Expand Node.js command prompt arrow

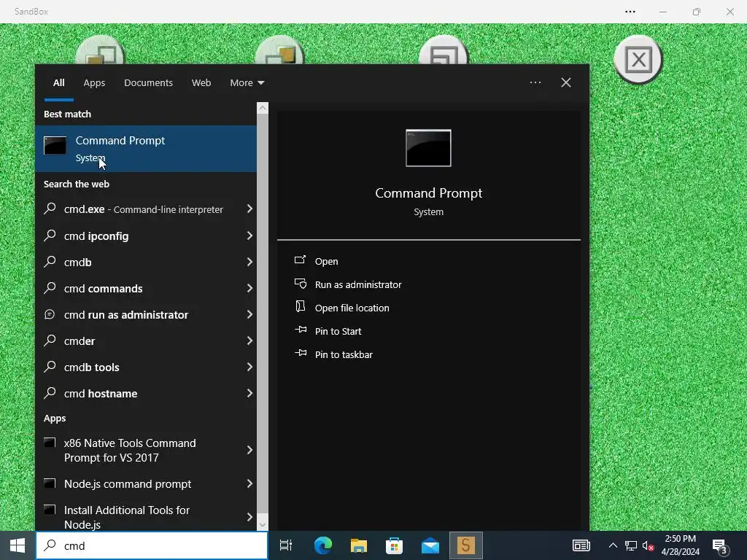pos(249,483)
